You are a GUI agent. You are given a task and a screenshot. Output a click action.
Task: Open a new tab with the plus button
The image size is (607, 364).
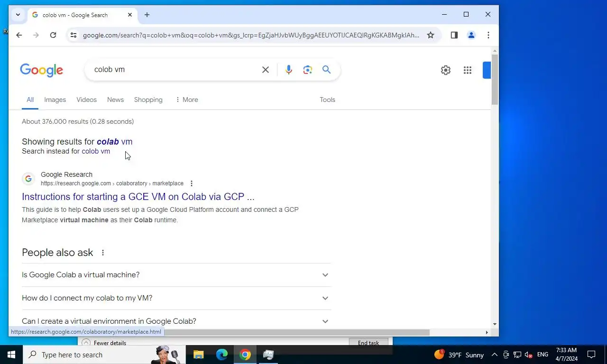pyautogui.click(x=147, y=15)
